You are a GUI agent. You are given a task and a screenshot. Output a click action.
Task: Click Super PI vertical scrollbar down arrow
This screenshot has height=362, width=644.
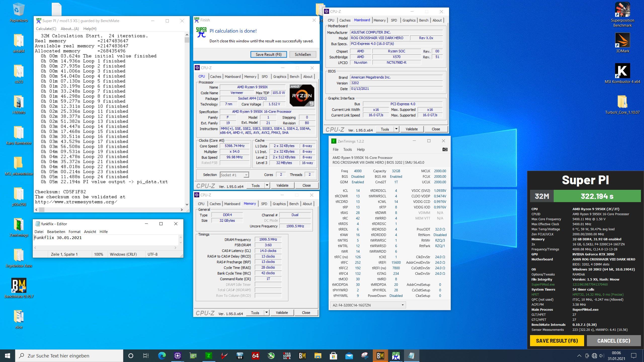click(187, 204)
